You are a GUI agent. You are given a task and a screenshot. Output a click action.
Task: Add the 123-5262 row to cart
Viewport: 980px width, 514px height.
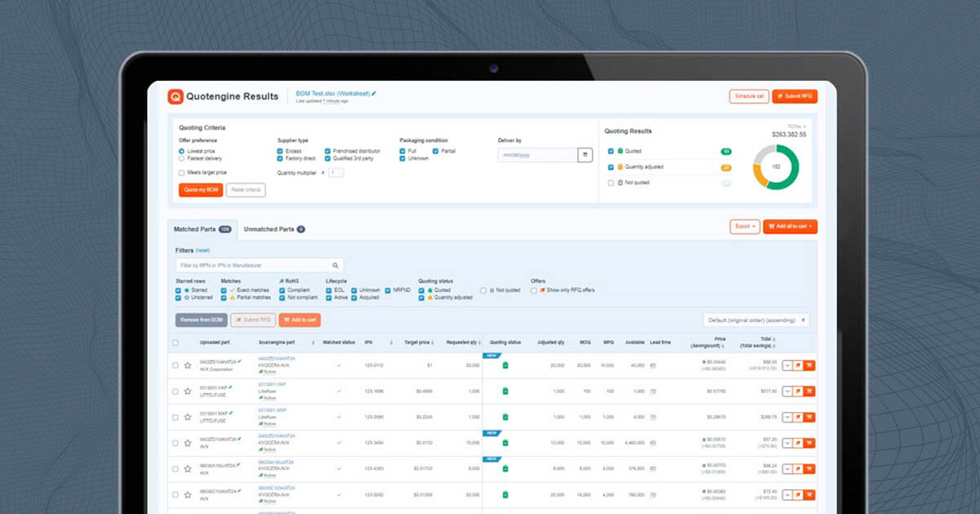[809, 495]
